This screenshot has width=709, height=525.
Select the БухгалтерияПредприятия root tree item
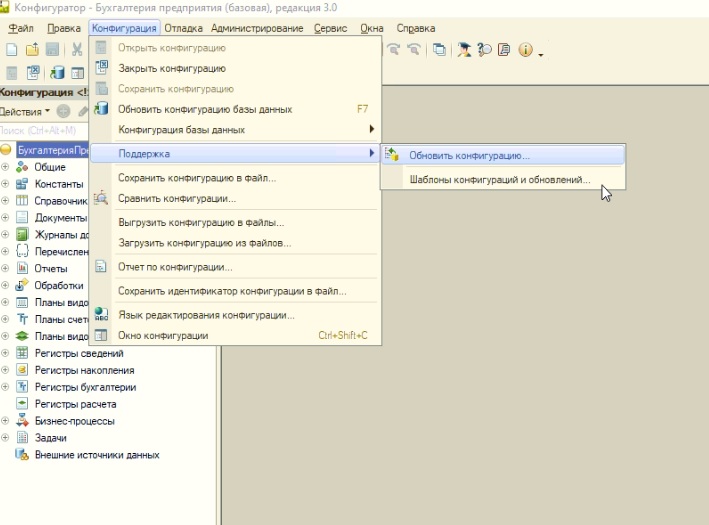pyautogui.click(x=52, y=150)
